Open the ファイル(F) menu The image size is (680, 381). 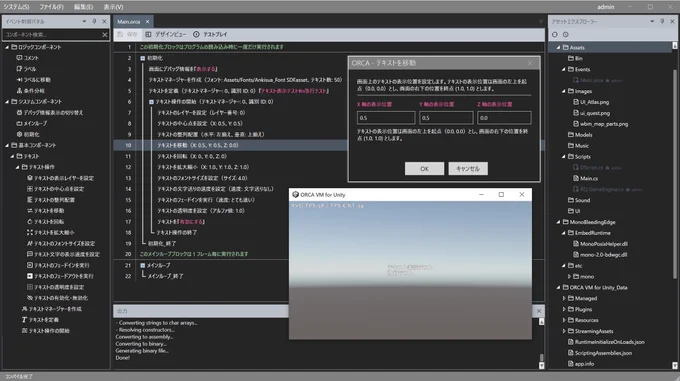[51, 7]
